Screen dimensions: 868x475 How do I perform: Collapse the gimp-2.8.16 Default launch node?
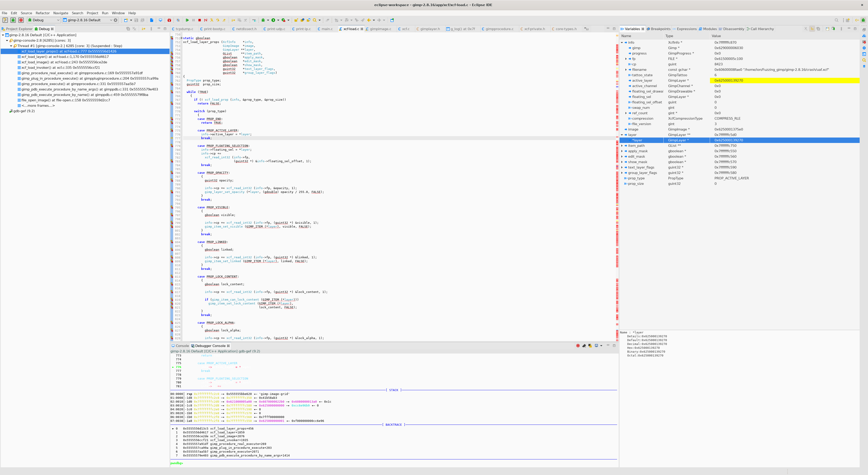click(x=3, y=35)
